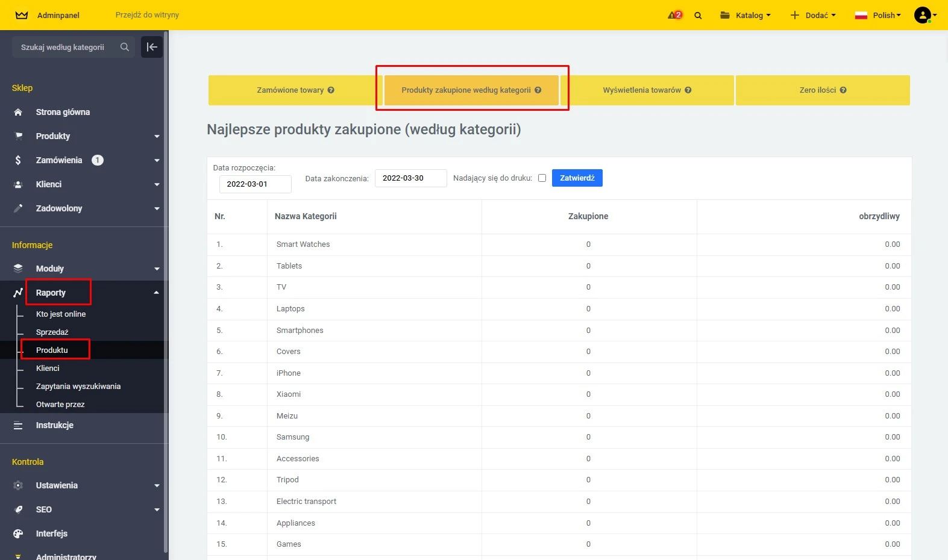Screen dimensions: 948x560
Task: Open Strona główna in the sidebar
Action: (x=63, y=112)
